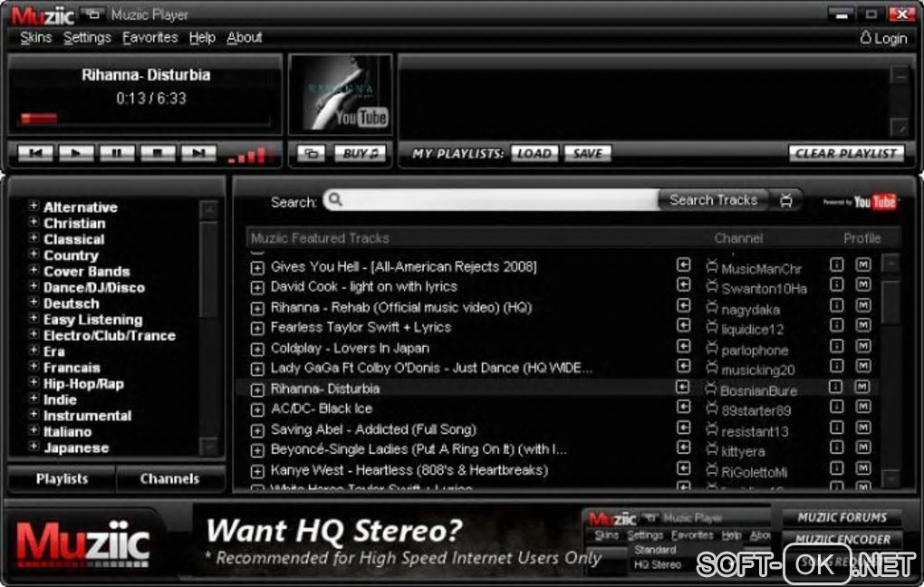Expand the Dance/DJ/Disco genre

(x=34, y=286)
